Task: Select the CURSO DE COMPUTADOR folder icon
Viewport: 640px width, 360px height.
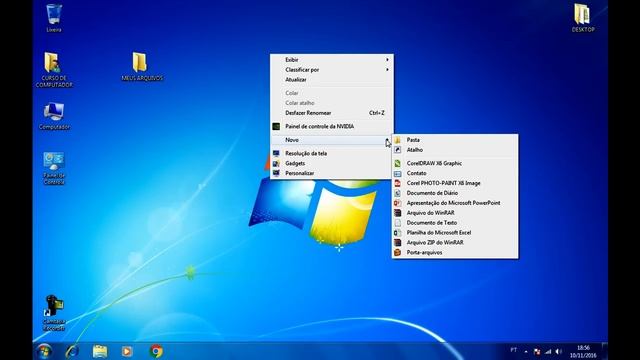Action: 54,70
